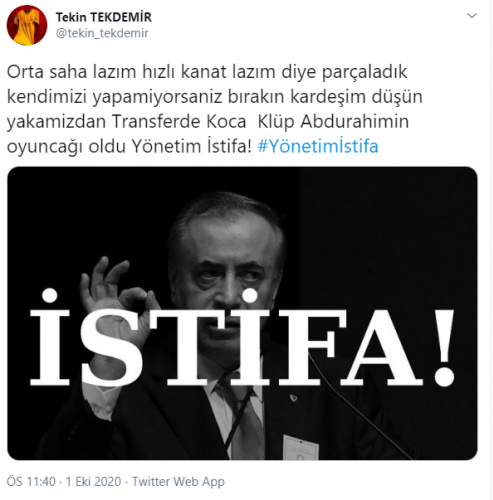Open Tekin TEKDEMİR's profile avatar
The height and width of the screenshot is (500, 493).
click(27, 25)
